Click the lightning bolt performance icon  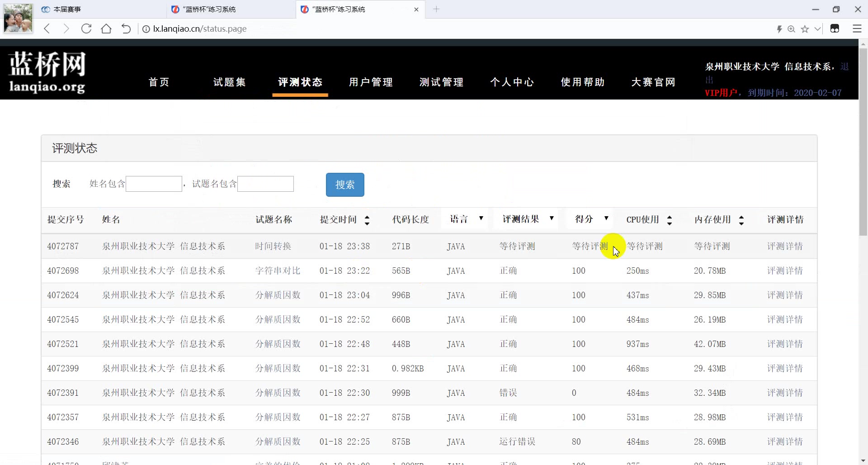[779, 28]
